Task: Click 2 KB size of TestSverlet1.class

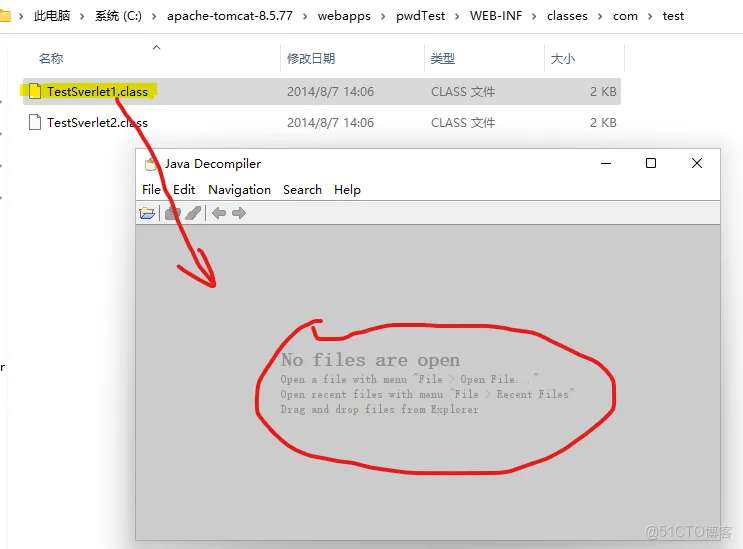Action: tap(603, 91)
